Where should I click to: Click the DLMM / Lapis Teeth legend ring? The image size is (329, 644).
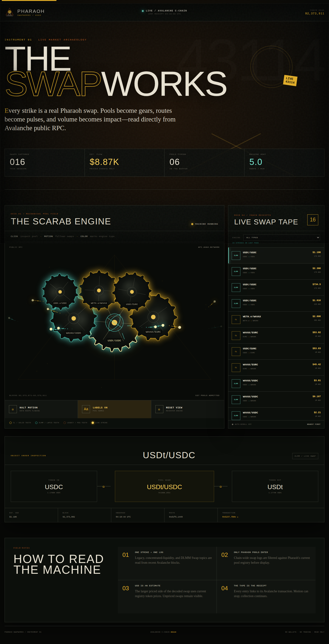tap(37, 423)
